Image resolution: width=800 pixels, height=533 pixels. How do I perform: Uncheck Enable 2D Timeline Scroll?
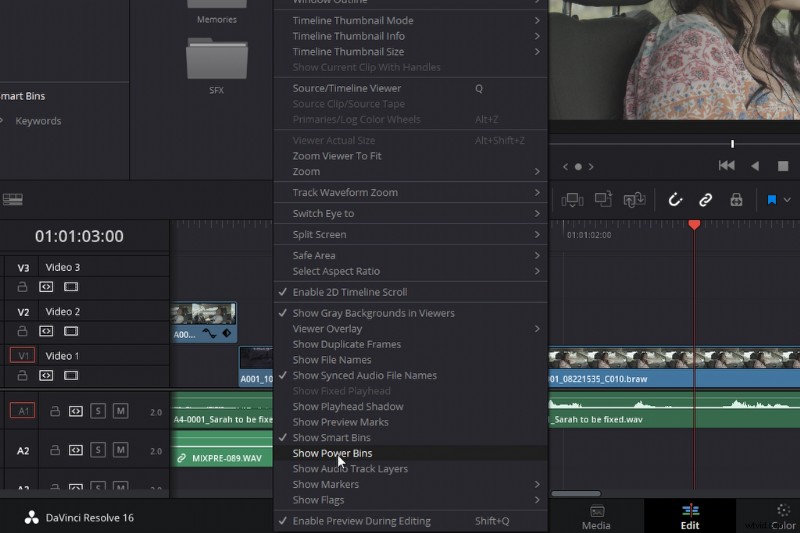tap(411, 292)
